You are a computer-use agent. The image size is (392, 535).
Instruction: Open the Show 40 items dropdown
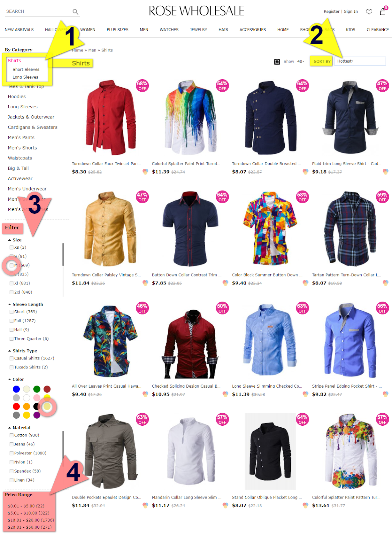301,62
